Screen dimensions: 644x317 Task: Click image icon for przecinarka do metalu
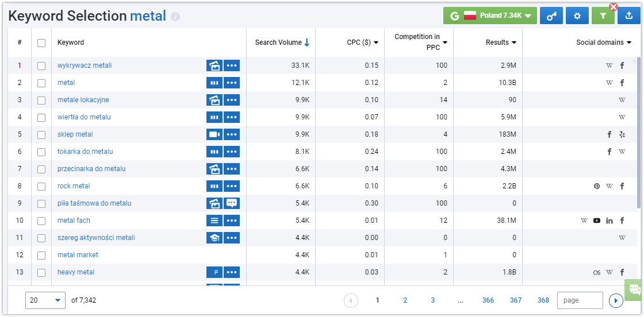[214, 169]
